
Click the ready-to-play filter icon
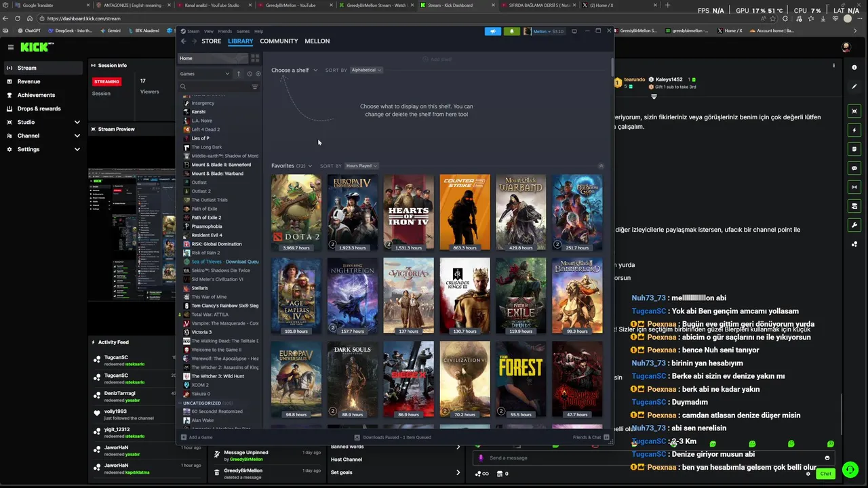point(258,73)
